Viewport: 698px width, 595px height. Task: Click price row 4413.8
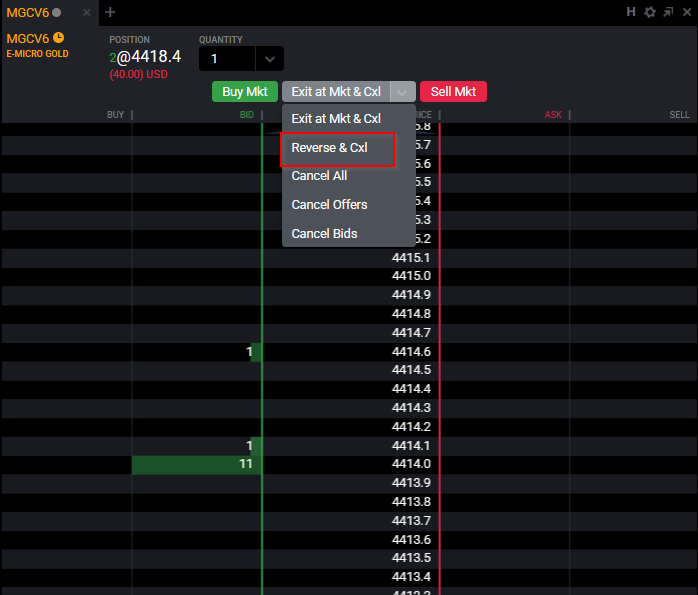pyautogui.click(x=351, y=502)
